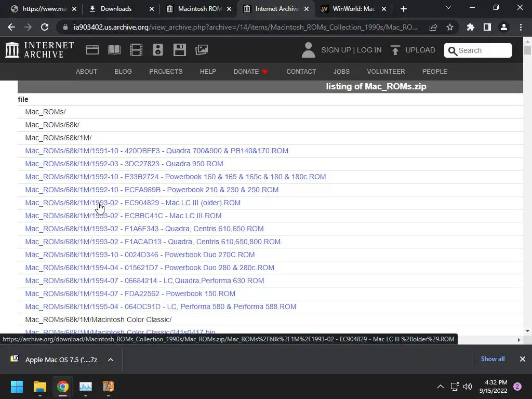
Task: Open the JOBS menu item
Action: 341,72
